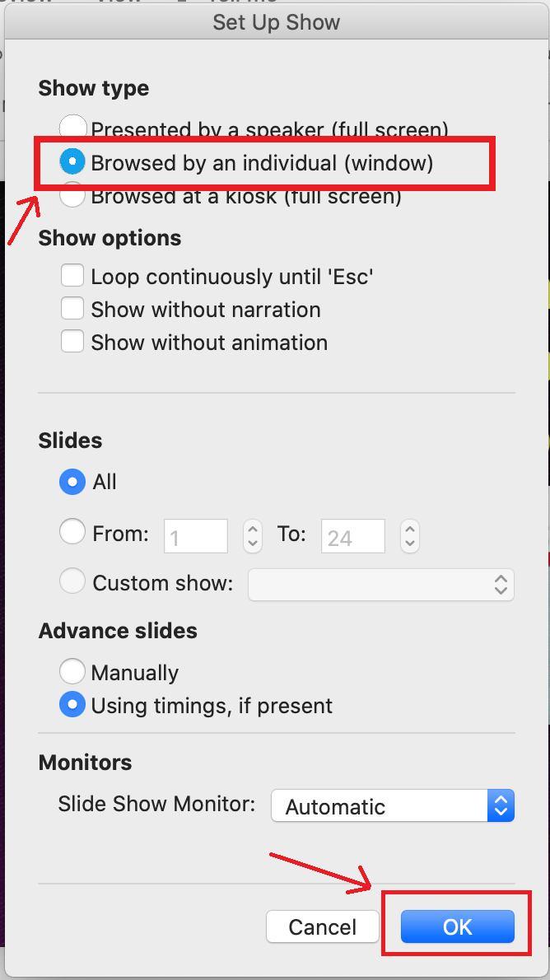Select "Browsed at a kiosk (full screen)"
Screen dimensions: 550x980
click(x=72, y=196)
